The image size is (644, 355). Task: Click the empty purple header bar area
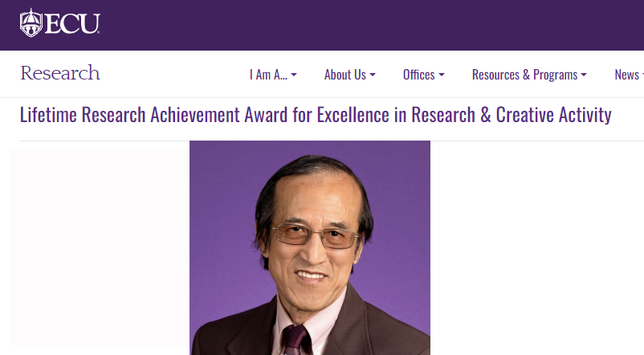click(369, 24)
